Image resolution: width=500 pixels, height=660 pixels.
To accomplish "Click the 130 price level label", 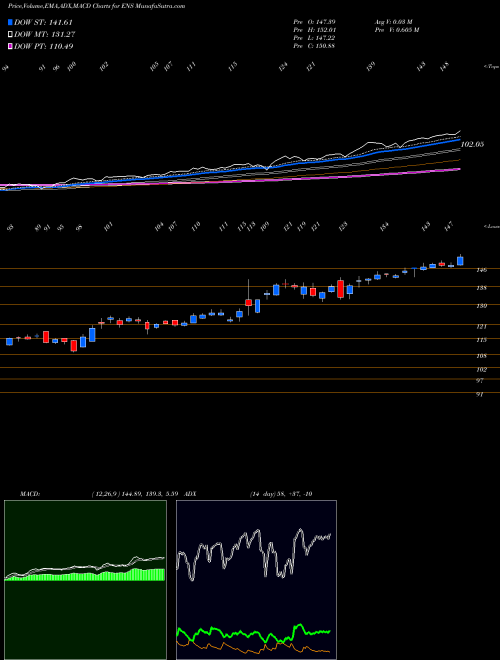I will 482,306.
